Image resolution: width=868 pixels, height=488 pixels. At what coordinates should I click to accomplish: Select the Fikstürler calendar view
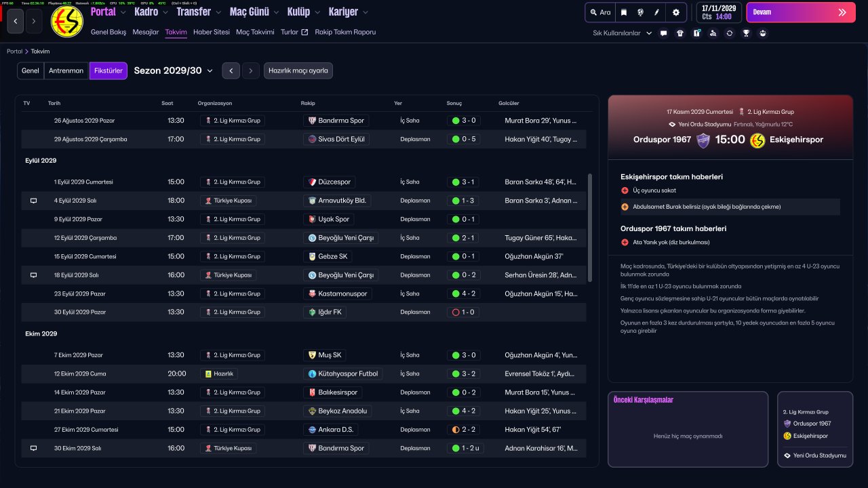click(108, 70)
